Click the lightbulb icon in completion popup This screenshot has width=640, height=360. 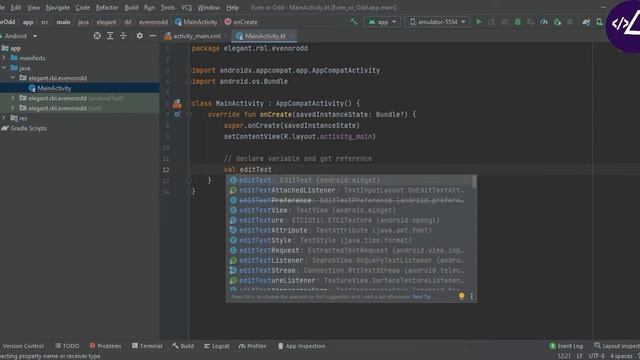(x=462, y=296)
